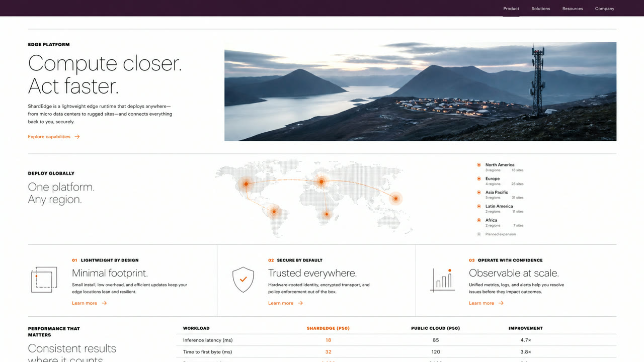Click the Trusted everywhere heading
This screenshot has width=644, height=362.
[x=312, y=273]
